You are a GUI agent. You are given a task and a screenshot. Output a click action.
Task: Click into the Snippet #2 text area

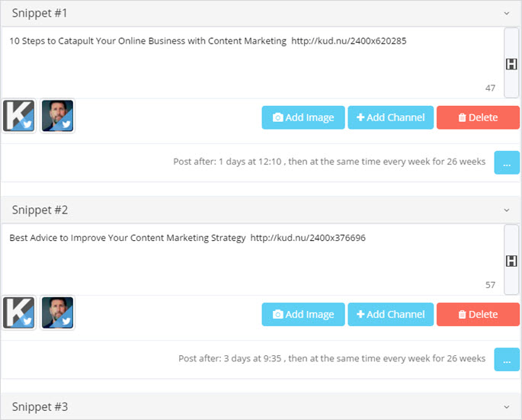tap(252, 259)
